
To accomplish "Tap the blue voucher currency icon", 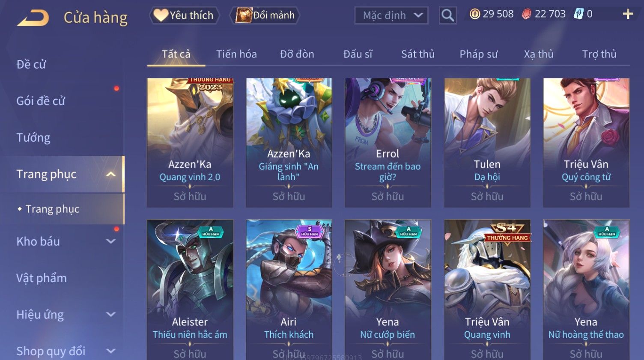I will (x=578, y=14).
